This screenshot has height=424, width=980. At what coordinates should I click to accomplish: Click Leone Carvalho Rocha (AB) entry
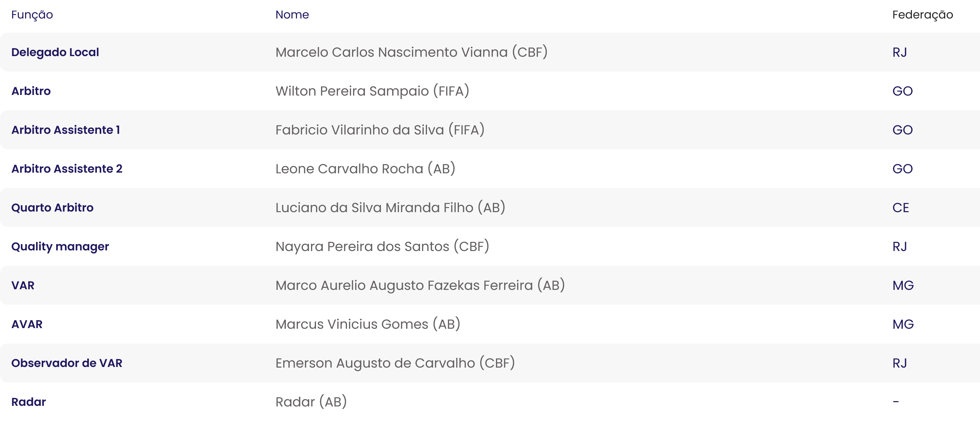coord(365,169)
